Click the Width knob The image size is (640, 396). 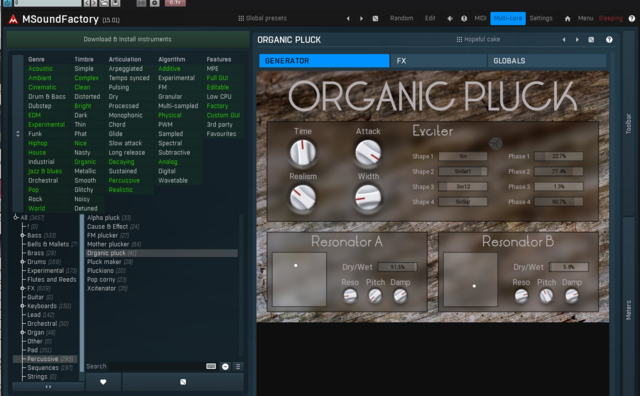368,198
